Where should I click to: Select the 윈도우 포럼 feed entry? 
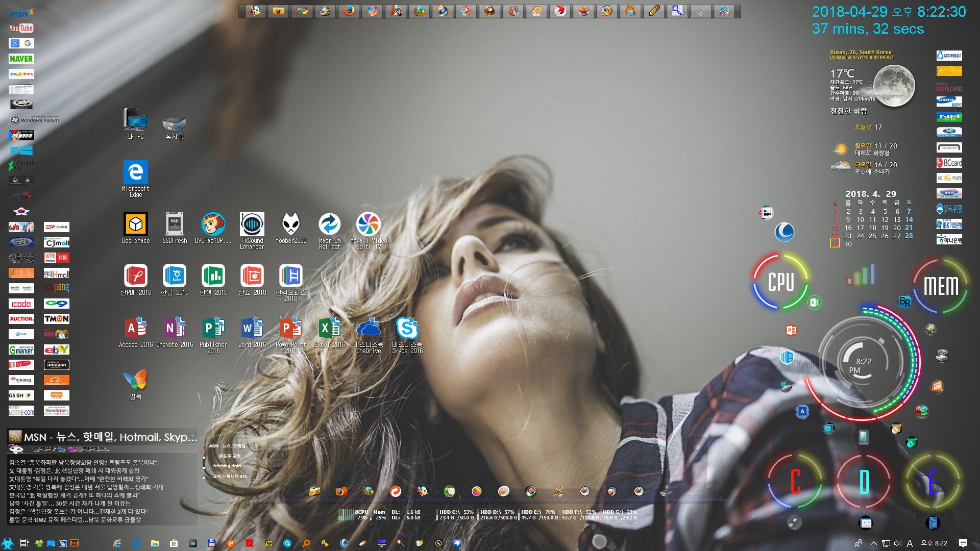tap(229, 456)
